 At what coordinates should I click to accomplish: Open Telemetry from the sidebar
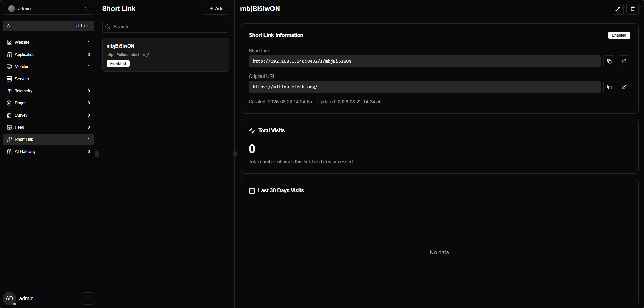click(x=48, y=91)
